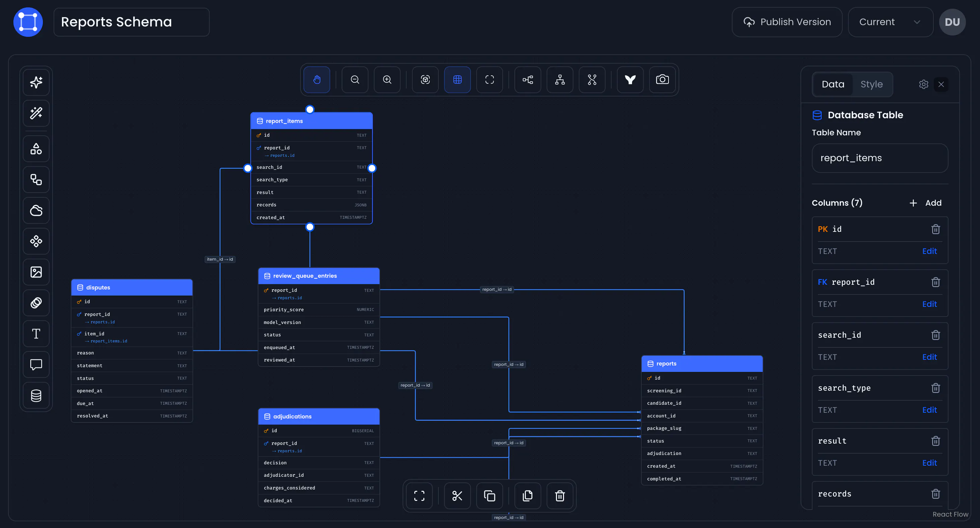Click the React Flow attribution link
This screenshot has width=980, height=528.
point(950,514)
